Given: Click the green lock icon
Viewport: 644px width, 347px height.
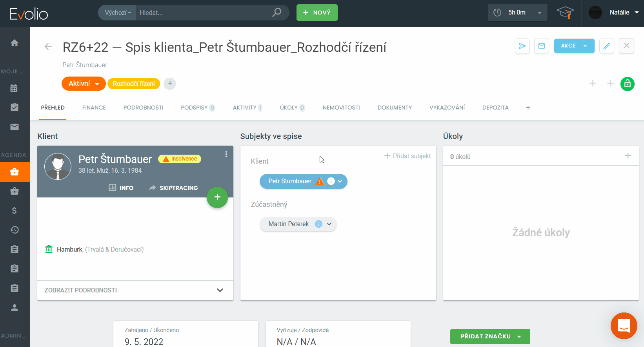Looking at the screenshot, I should pos(627,84).
